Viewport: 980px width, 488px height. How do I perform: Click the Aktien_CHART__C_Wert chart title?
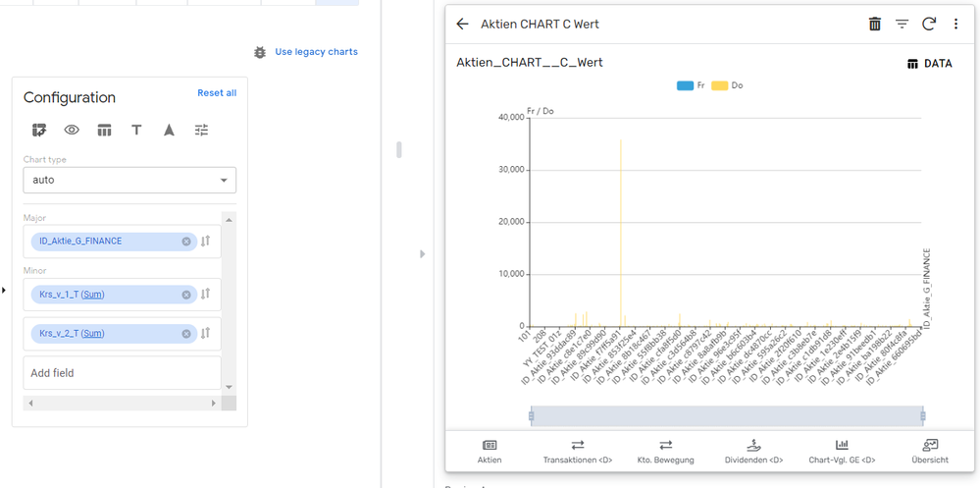tap(530, 63)
